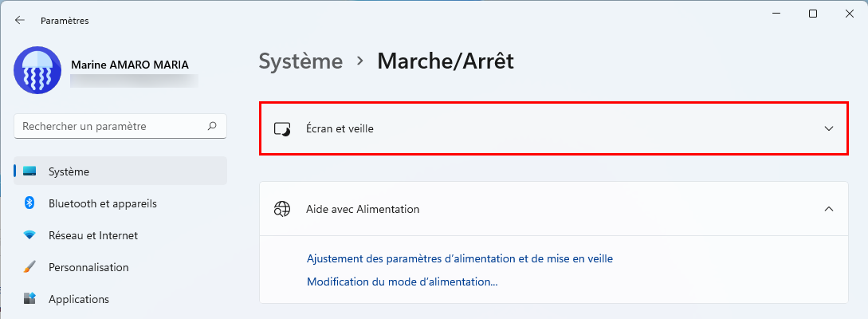Open Système from the breadcrumb header
This screenshot has width=868, height=319.
point(300,61)
